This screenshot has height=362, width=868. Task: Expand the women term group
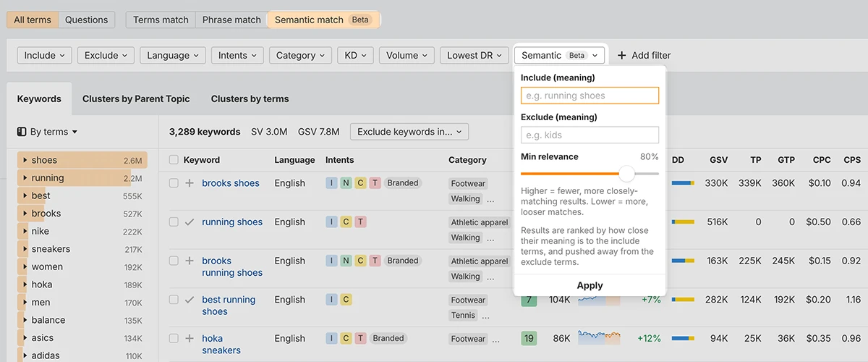point(25,266)
